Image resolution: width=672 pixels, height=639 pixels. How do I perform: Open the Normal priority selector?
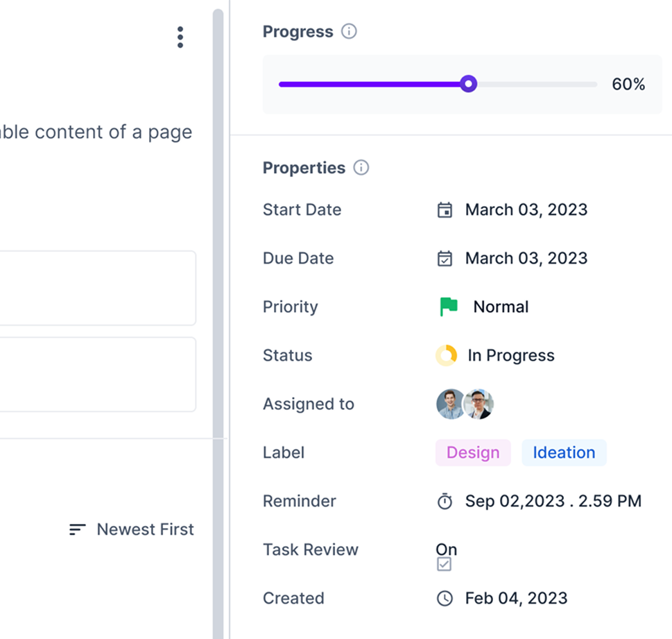click(501, 307)
